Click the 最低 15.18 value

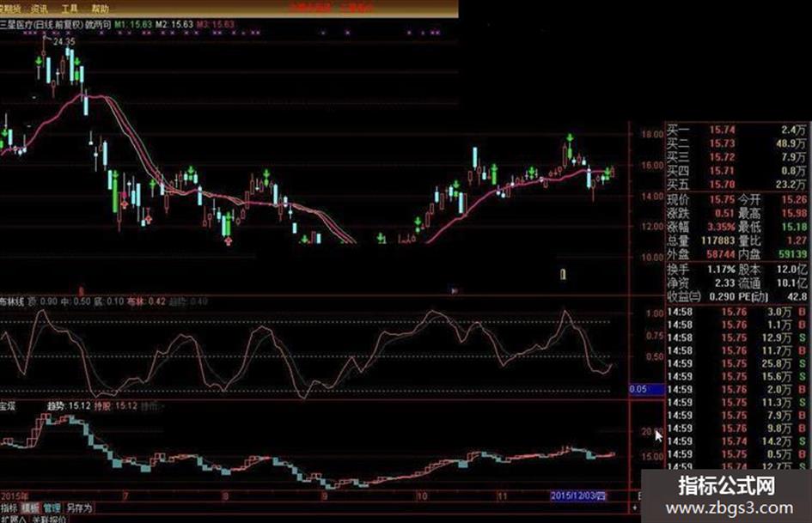[x=794, y=227]
